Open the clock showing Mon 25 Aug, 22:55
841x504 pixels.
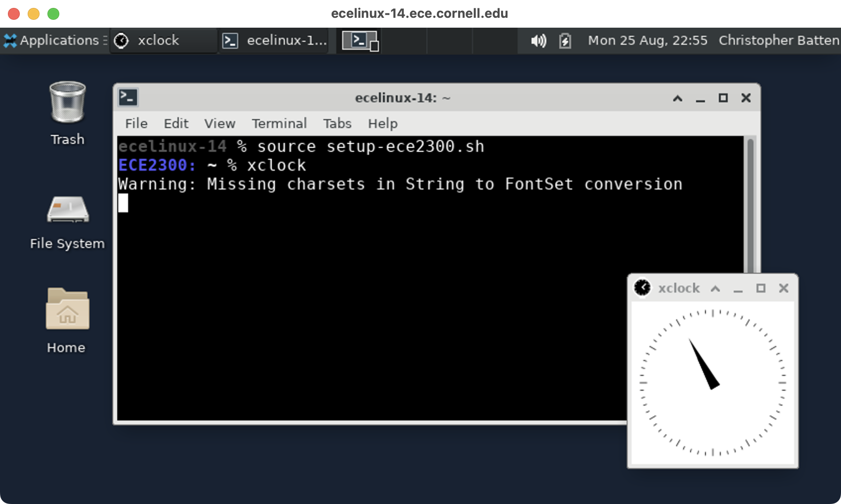pos(647,41)
